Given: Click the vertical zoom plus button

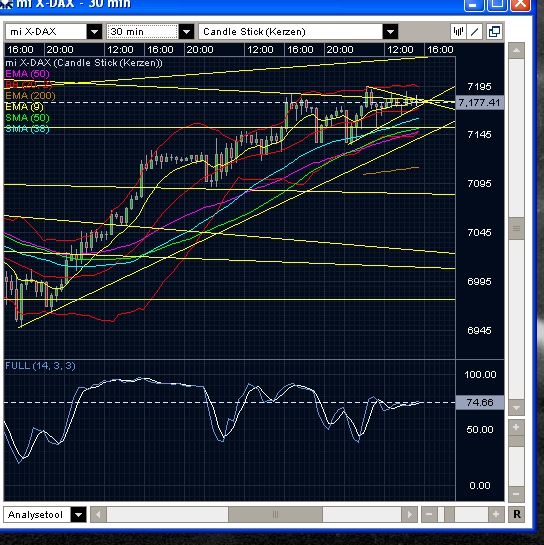Looking at the screenshot, I should (x=516, y=427).
